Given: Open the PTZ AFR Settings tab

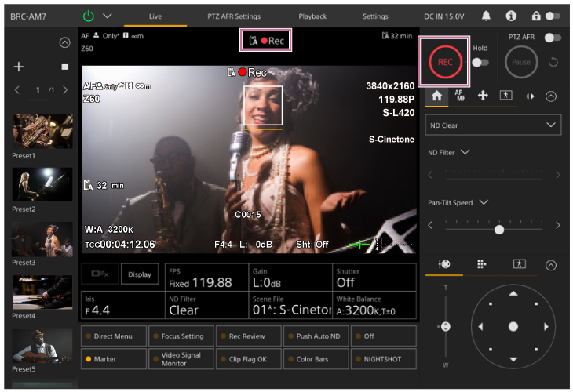Looking at the screenshot, I should [235, 16].
